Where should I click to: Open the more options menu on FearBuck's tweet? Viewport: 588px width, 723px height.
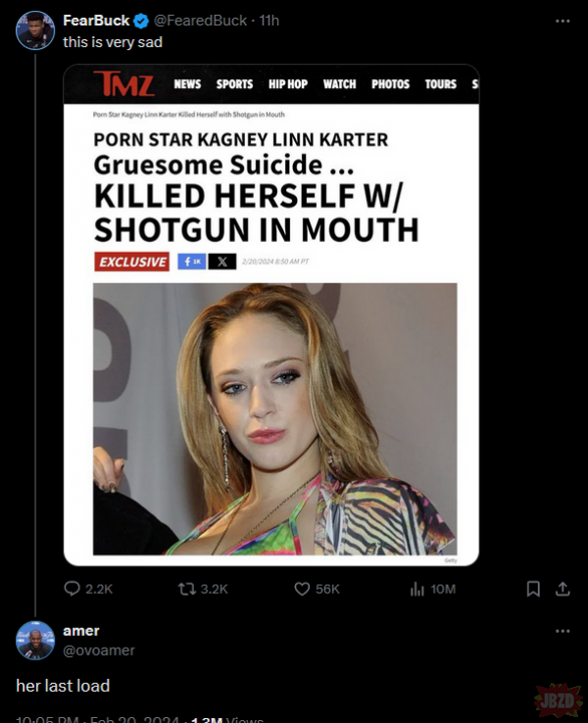click(x=562, y=21)
